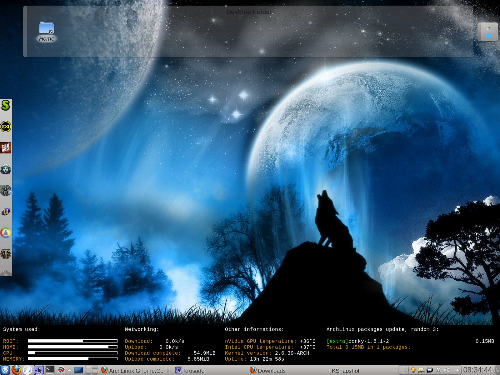Launch the purple and green round icon
500x375 pixels.
[x=6, y=169]
